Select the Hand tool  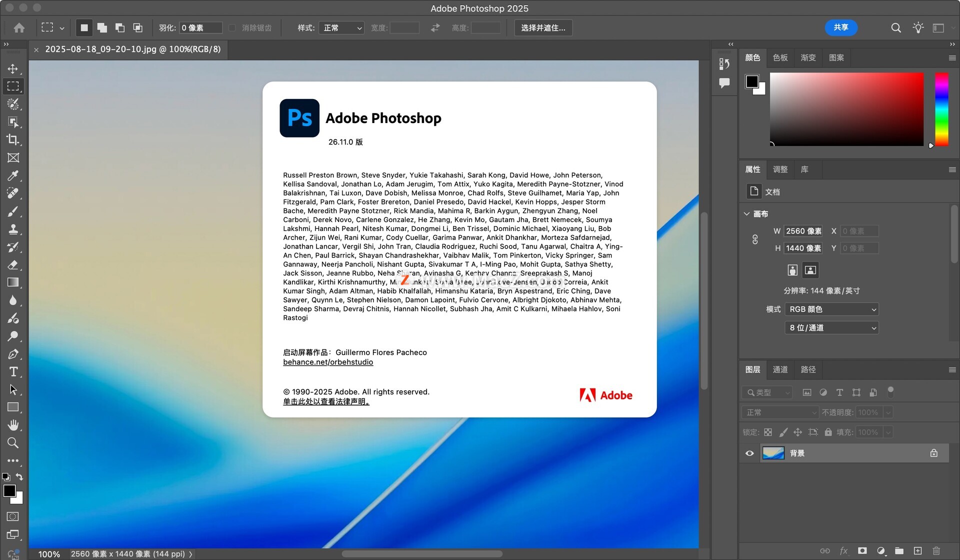click(x=13, y=425)
